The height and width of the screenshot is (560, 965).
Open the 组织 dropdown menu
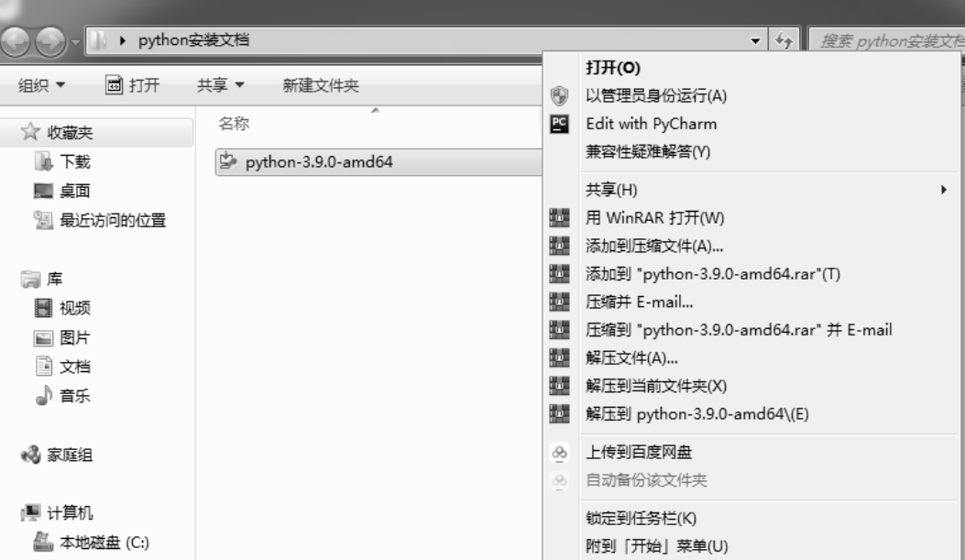[41, 85]
